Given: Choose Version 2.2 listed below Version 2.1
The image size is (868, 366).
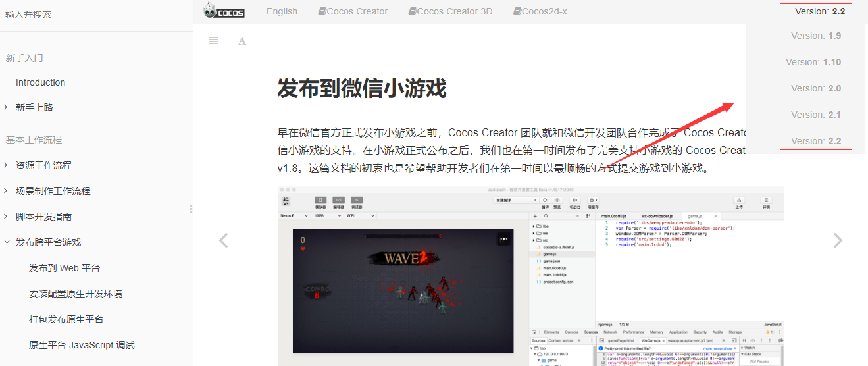Looking at the screenshot, I should pyautogui.click(x=816, y=141).
